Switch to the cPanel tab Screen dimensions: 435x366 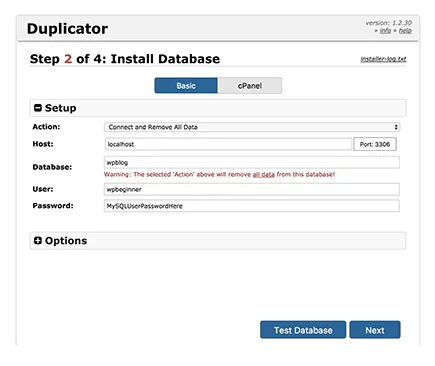click(x=250, y=86)
